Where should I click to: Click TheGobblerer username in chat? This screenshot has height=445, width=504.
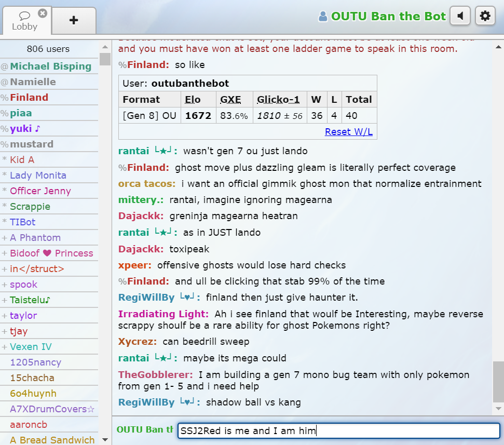155,375
